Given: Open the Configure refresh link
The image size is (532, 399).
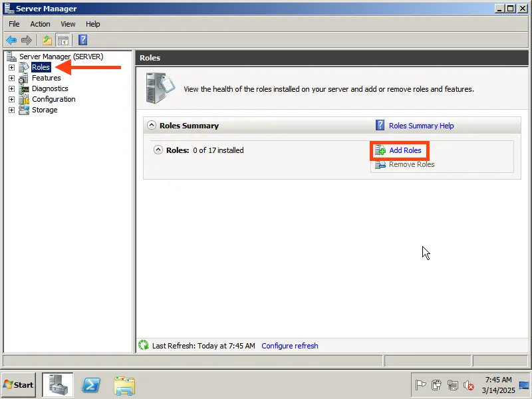Looking at the screenshot, I should [290, 346].
